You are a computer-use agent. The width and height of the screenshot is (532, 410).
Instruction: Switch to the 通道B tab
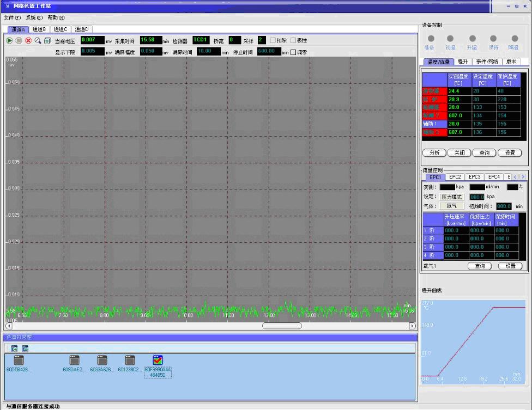(39, 29)
